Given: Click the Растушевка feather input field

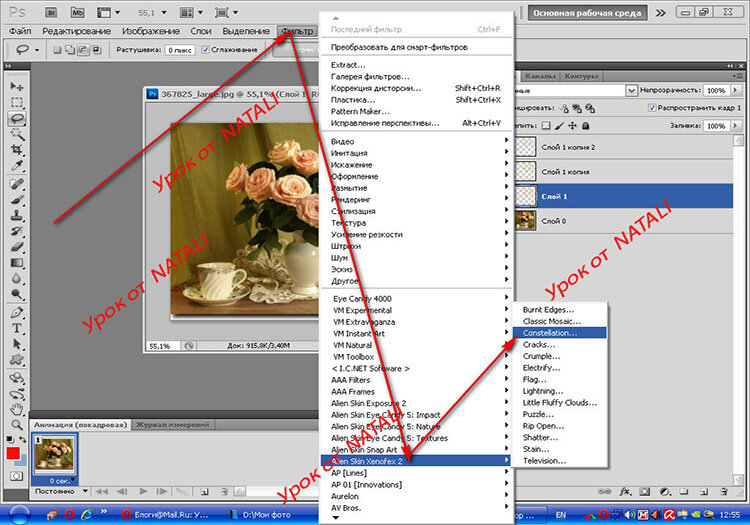Looking at the screenshot, I should 180,50.
